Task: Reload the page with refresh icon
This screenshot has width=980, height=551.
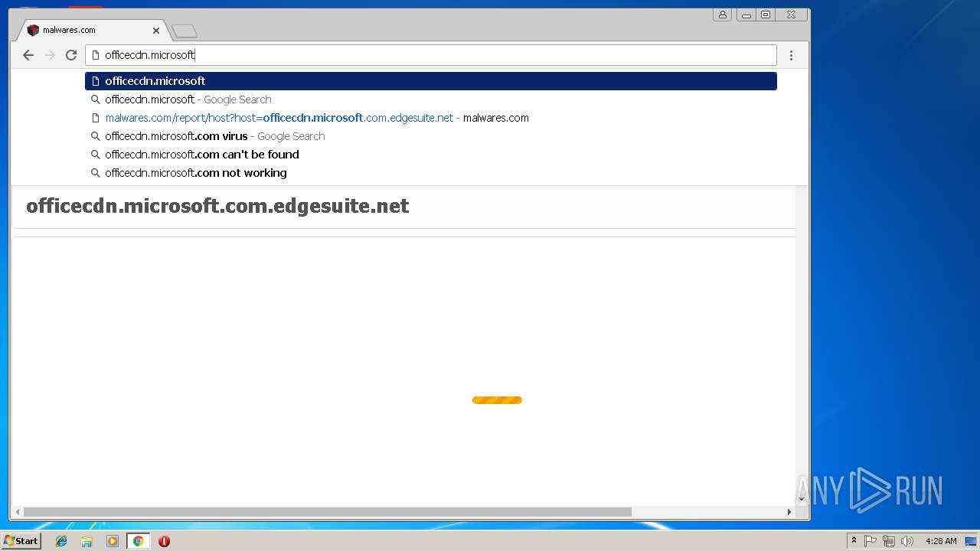Action: [x=71, y=55]
